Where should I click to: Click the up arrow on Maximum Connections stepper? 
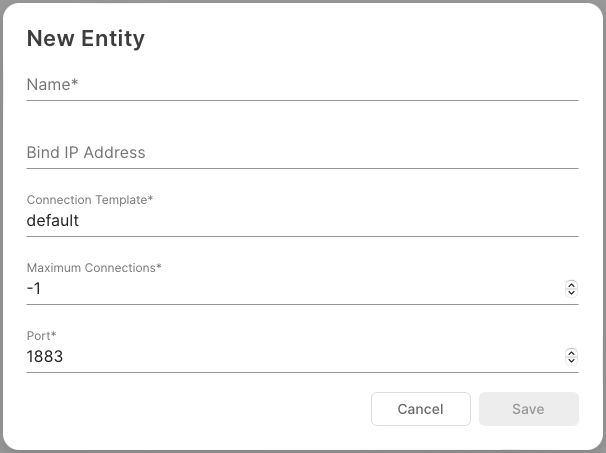(x=571, y=285)
